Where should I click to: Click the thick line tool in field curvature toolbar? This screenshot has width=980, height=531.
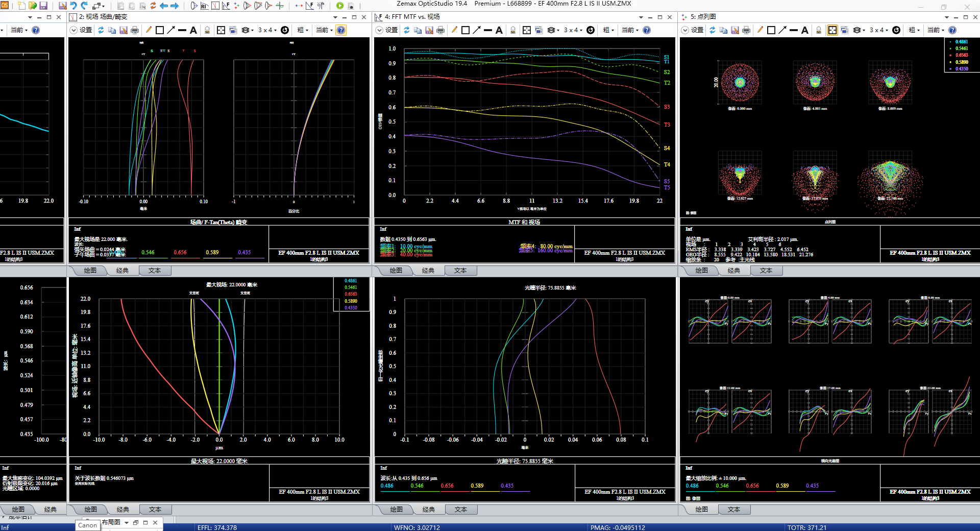point(182,30)
